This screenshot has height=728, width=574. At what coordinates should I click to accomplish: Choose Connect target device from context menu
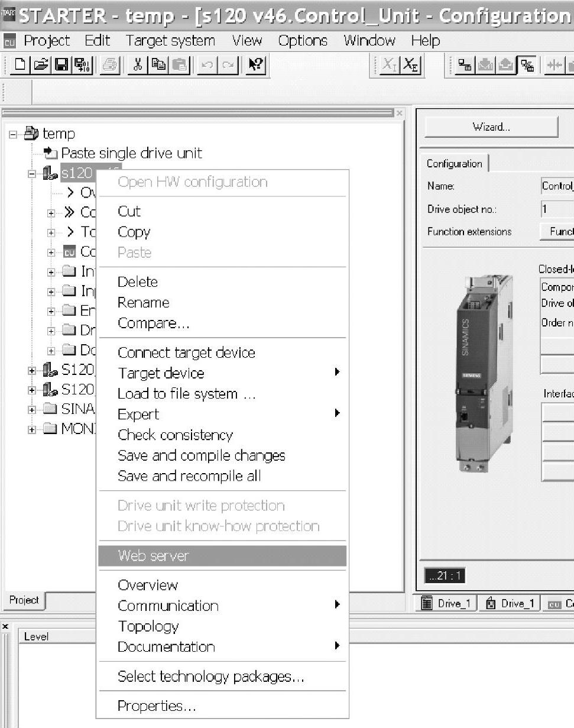pos(222,352)
